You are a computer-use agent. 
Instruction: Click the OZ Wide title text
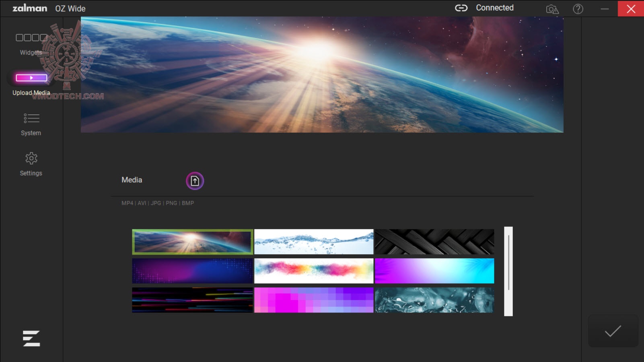click(x=70, y=8)
